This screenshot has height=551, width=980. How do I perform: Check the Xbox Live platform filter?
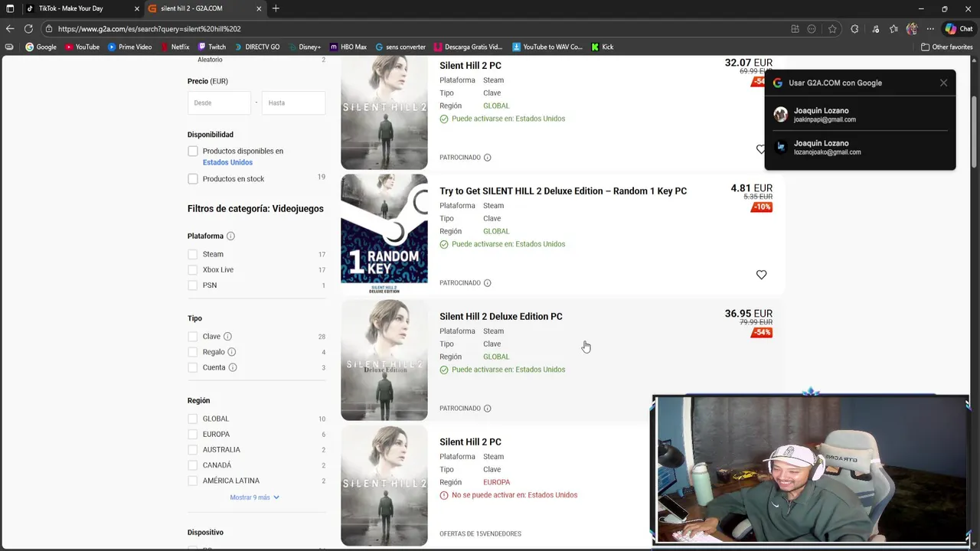pyautogui.click(x=193, y=269)
